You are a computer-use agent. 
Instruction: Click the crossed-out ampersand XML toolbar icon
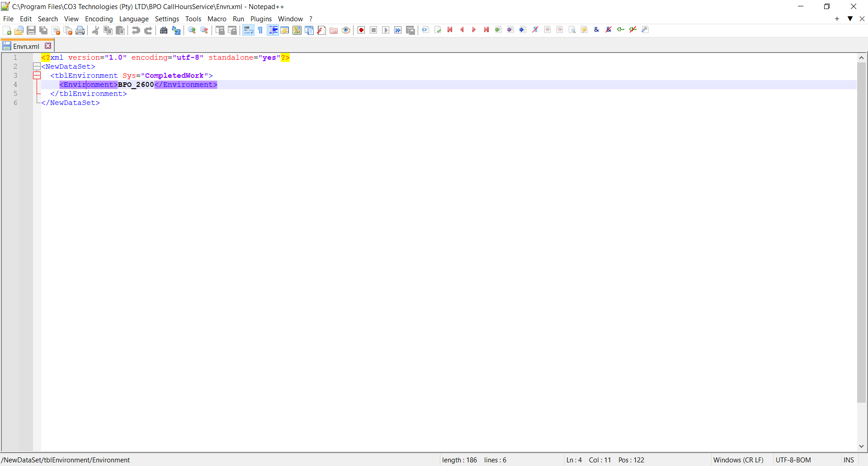tap(609, 30)
